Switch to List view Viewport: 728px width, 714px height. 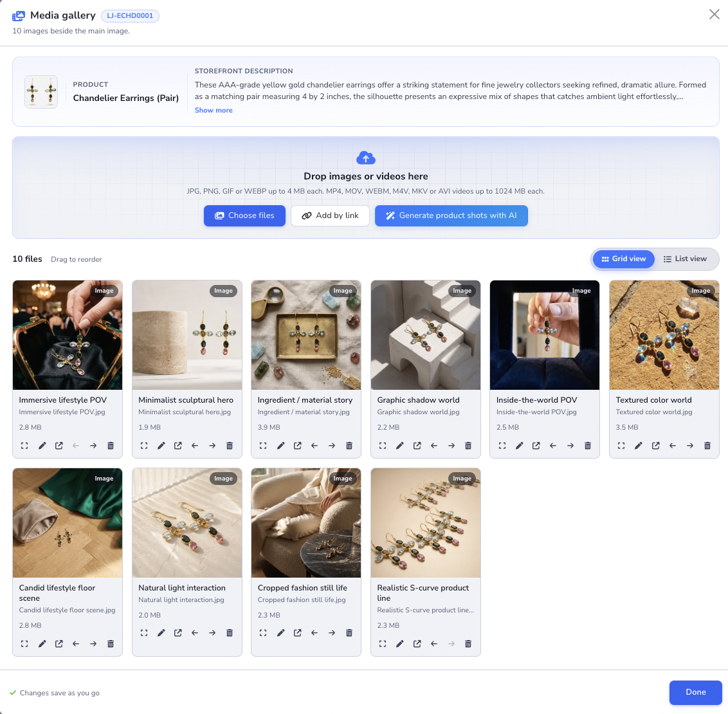686,259
